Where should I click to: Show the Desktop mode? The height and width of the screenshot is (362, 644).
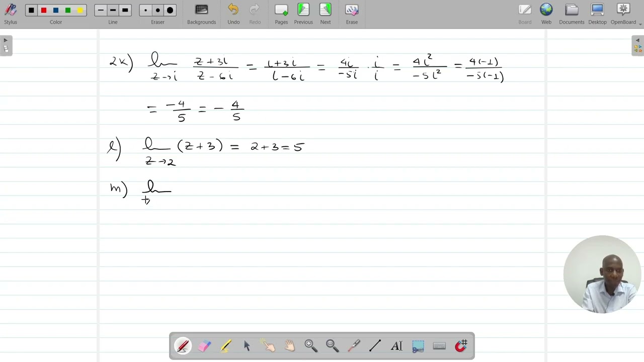click(598, 14)
